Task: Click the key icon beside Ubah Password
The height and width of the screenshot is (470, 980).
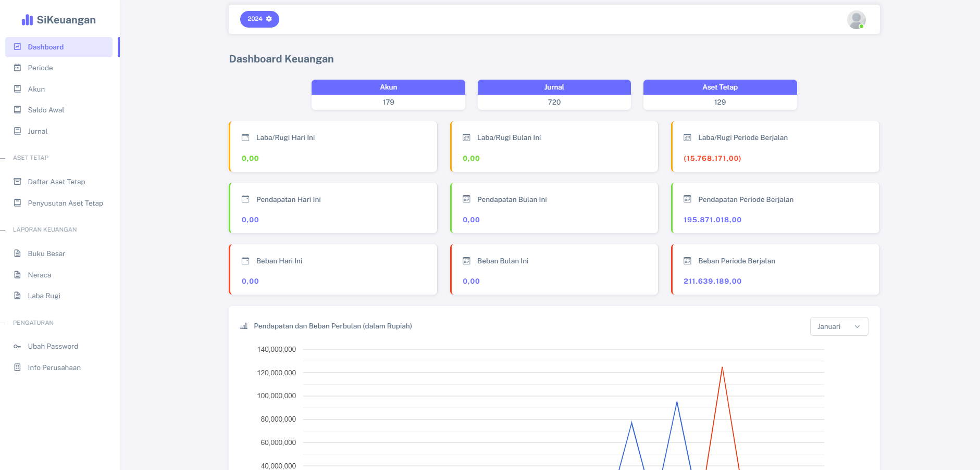Action: point(17,347)
